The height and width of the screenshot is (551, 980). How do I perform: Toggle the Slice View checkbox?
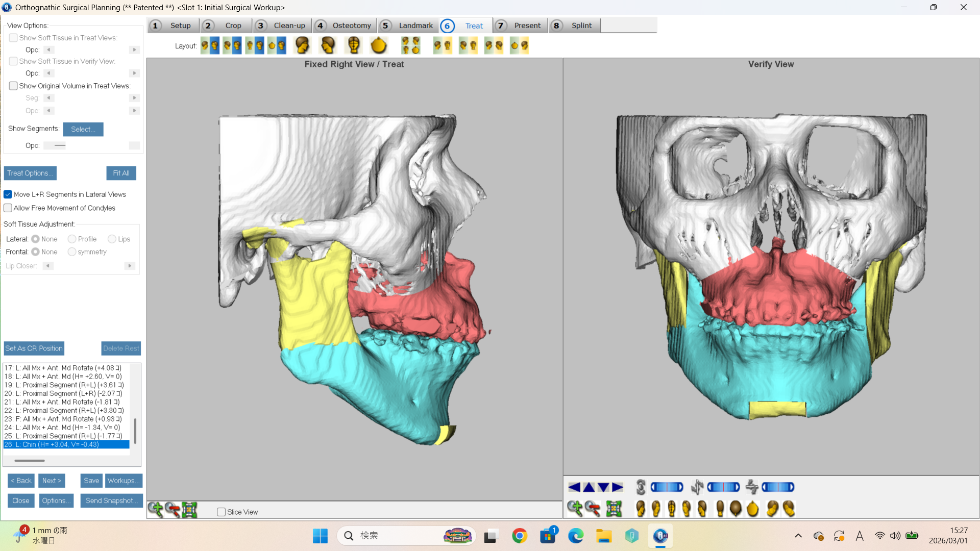(222, 512)
